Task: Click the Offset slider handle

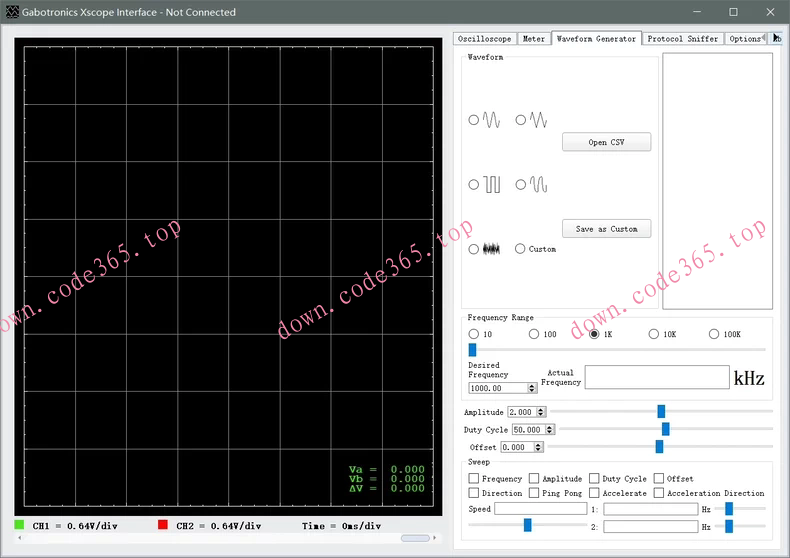Action: [x=659, y=447]
